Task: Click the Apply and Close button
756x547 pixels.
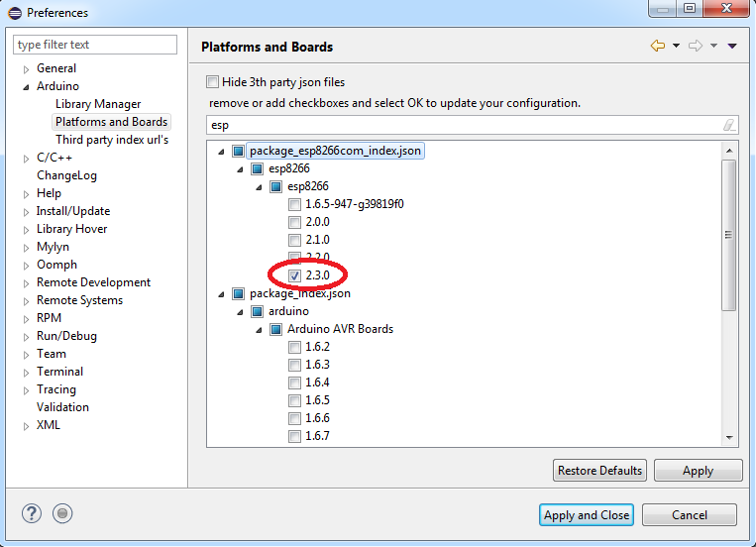Action: click(x=587, y=515)
